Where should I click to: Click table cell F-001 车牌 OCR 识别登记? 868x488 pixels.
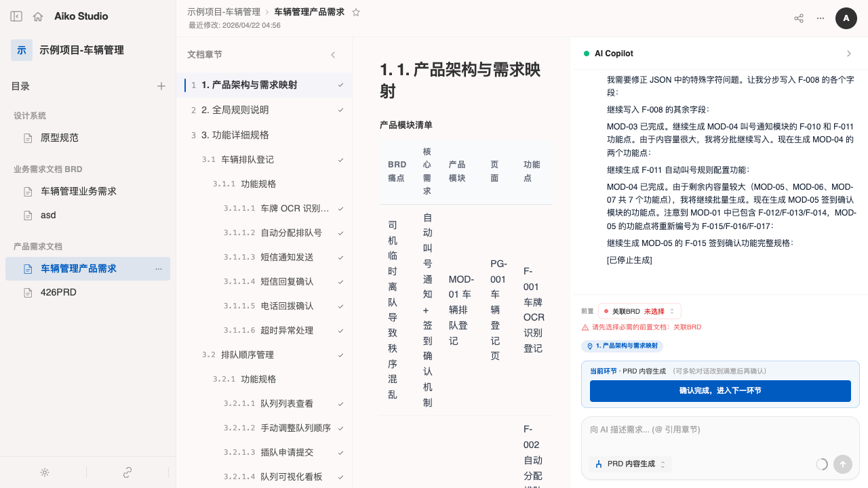pyautogui.click(x=534, y=310)
